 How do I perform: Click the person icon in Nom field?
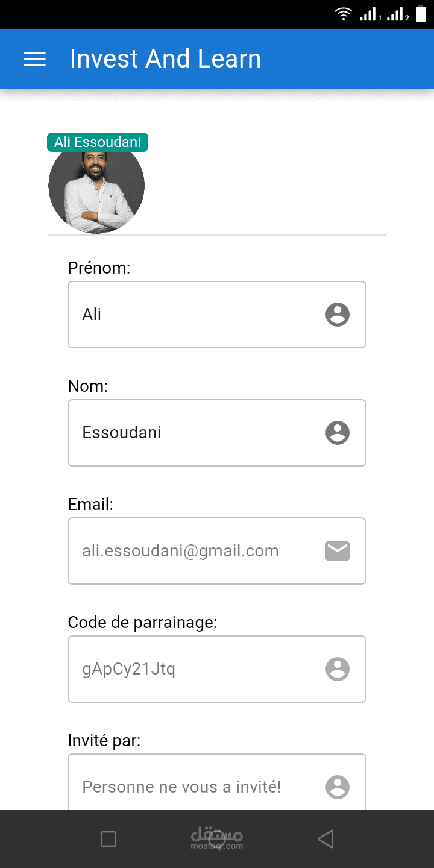[x=338, y=433]
